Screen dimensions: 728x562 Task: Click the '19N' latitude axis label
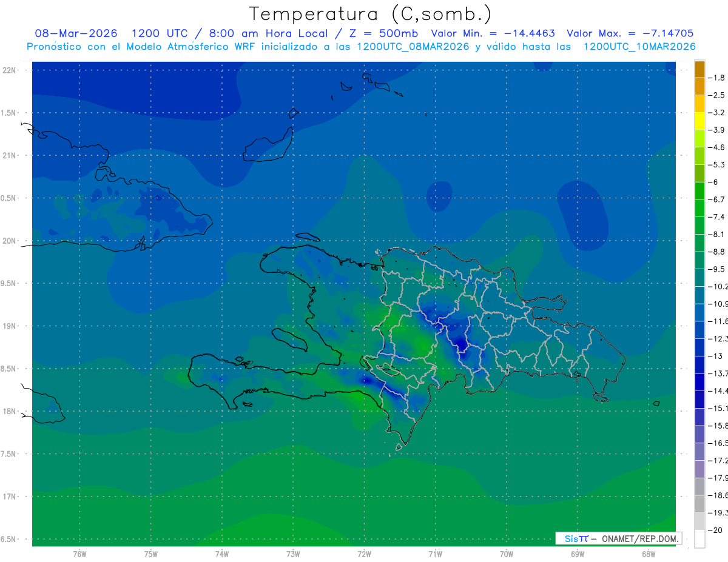(10, 326)
